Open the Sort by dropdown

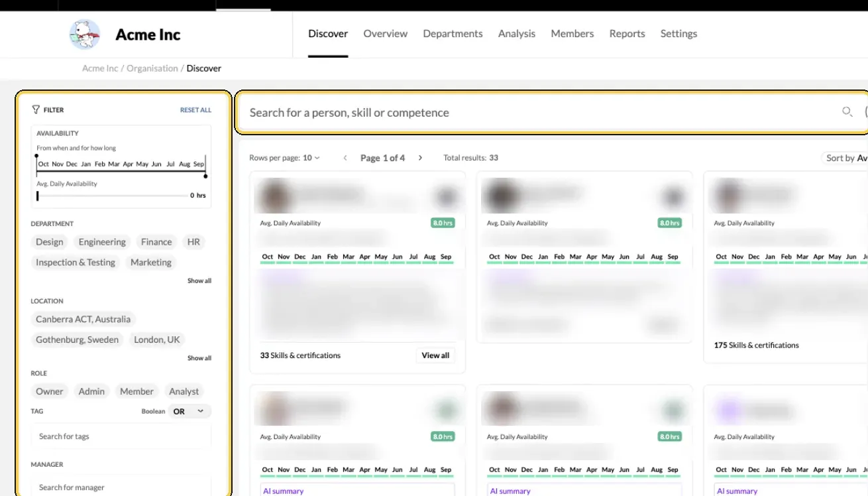(x=845, y=158)
